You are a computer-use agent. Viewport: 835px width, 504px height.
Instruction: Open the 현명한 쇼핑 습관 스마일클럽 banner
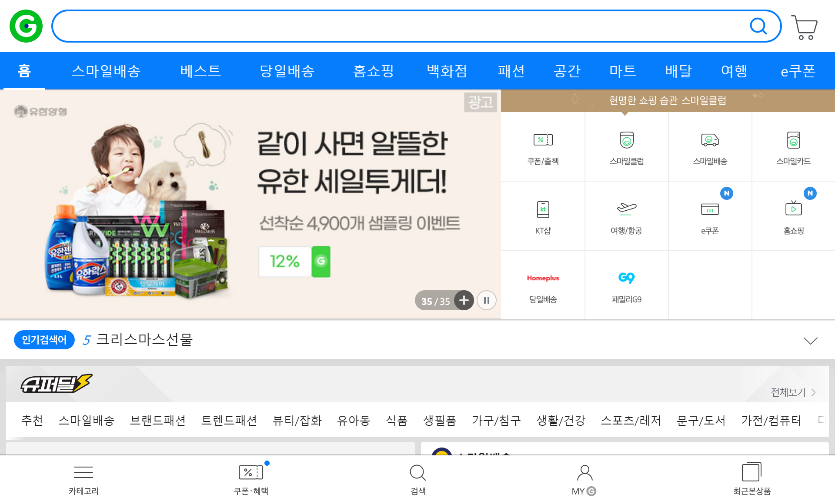668,100
